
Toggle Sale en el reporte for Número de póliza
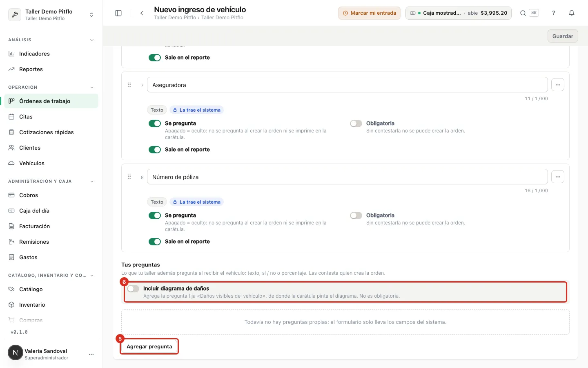(x=155, y=242)
